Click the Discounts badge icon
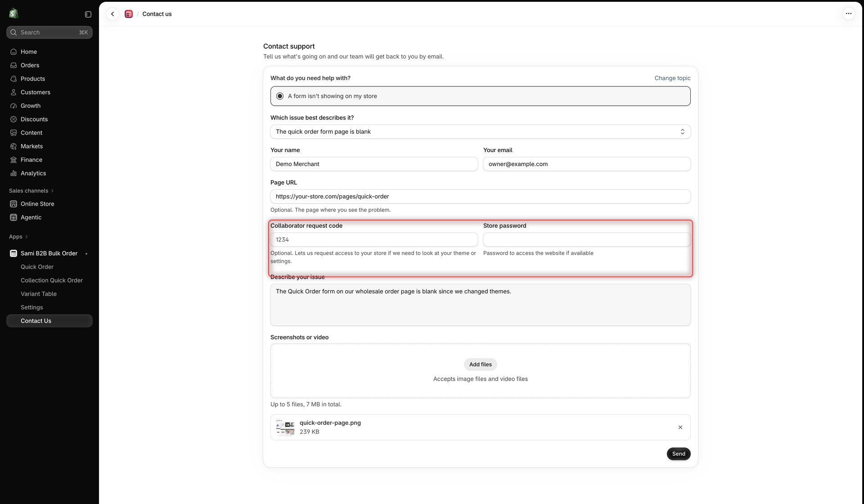 13,119
